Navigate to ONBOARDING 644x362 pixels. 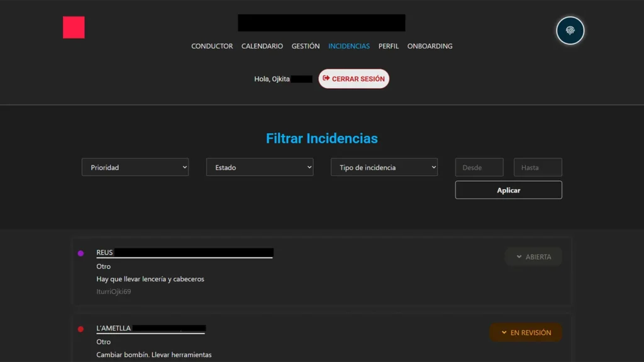430,46
